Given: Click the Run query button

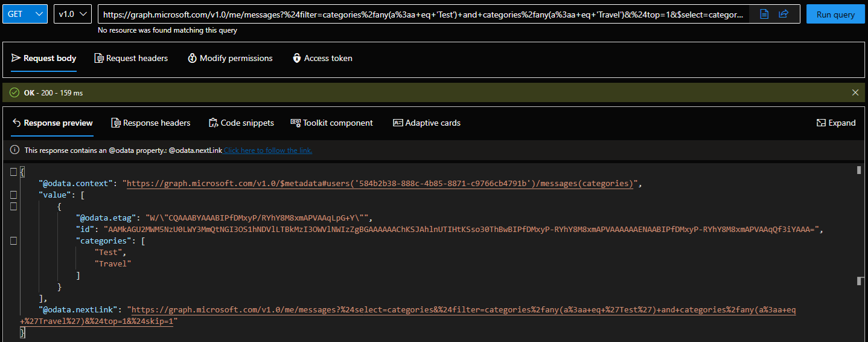Looking at the screenshot, I should pos(835,14).
